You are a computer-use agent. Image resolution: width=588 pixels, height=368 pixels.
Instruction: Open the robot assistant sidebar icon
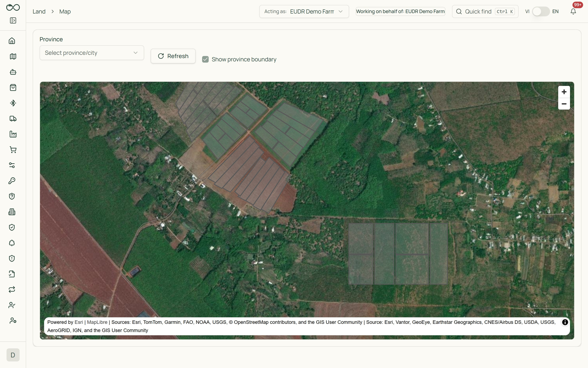coord(13,72)
